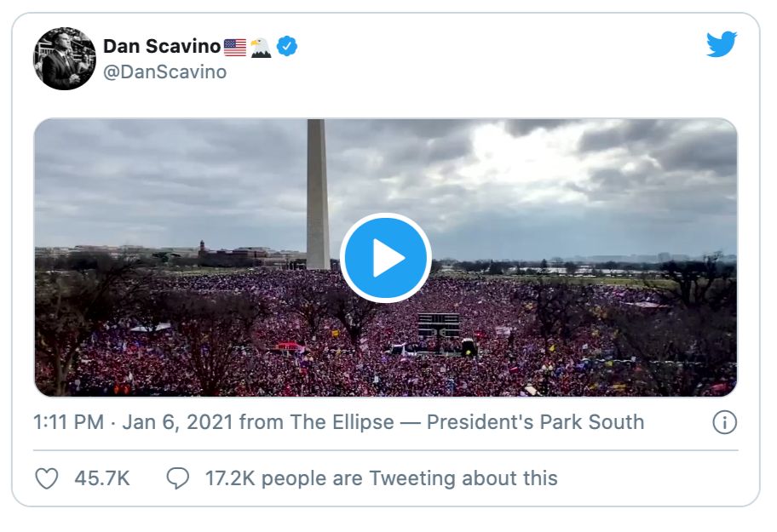Click the blue verified badge
The image size is (777, 532).
[287, 47]
